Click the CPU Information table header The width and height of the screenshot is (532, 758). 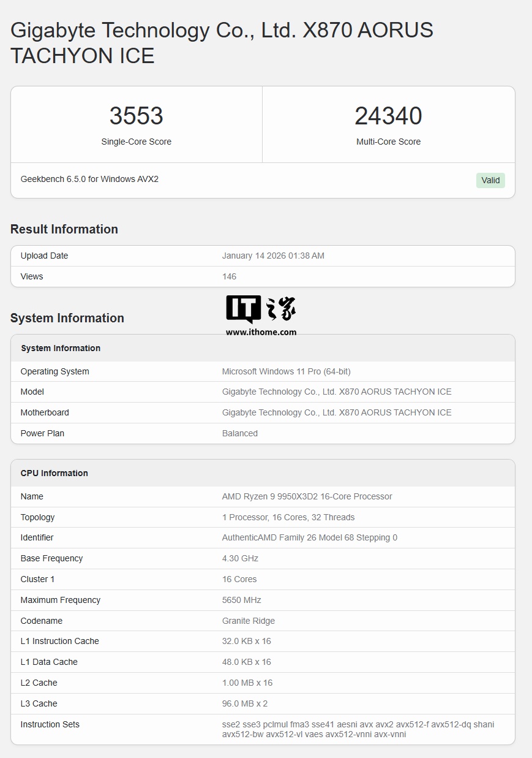(54, 473)
